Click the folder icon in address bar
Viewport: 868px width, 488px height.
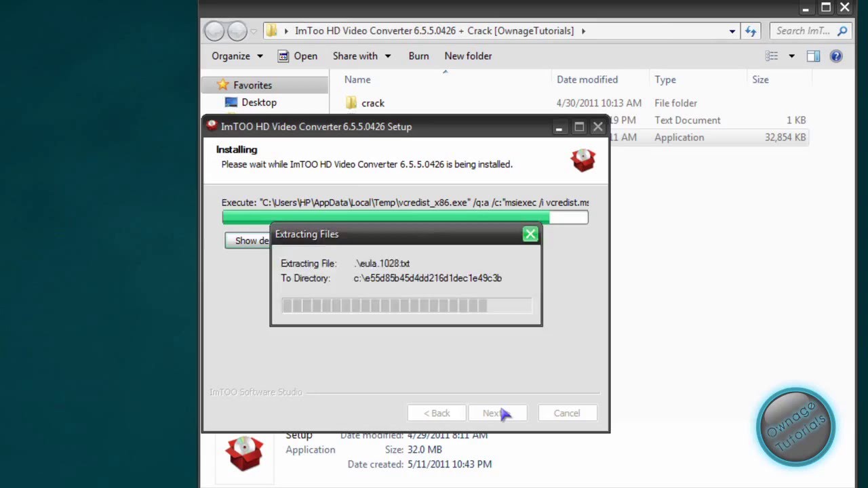(272, 30)
